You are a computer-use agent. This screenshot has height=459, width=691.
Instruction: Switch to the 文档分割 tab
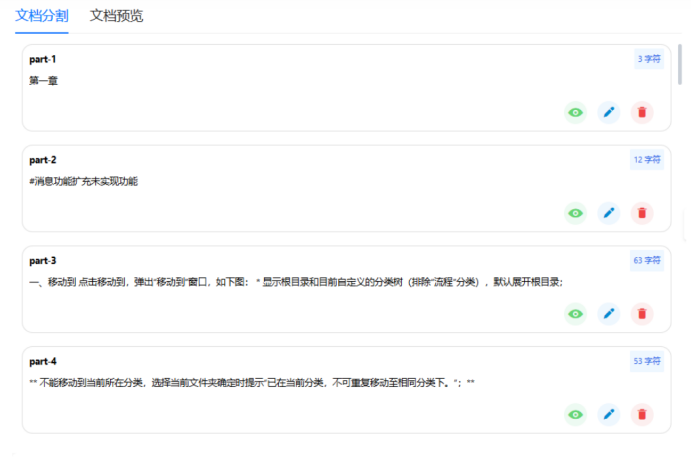coord(42,16)
